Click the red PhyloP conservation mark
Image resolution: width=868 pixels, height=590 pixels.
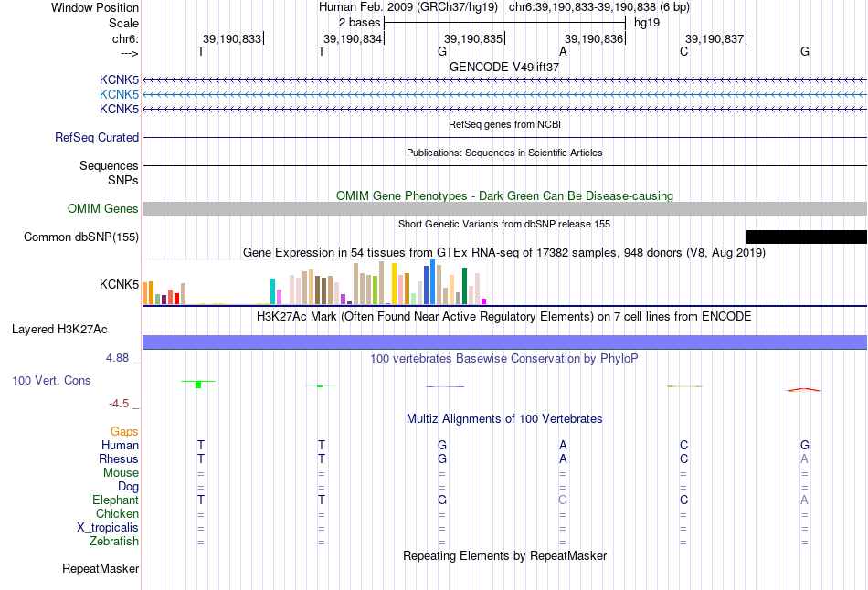(804, 390)
